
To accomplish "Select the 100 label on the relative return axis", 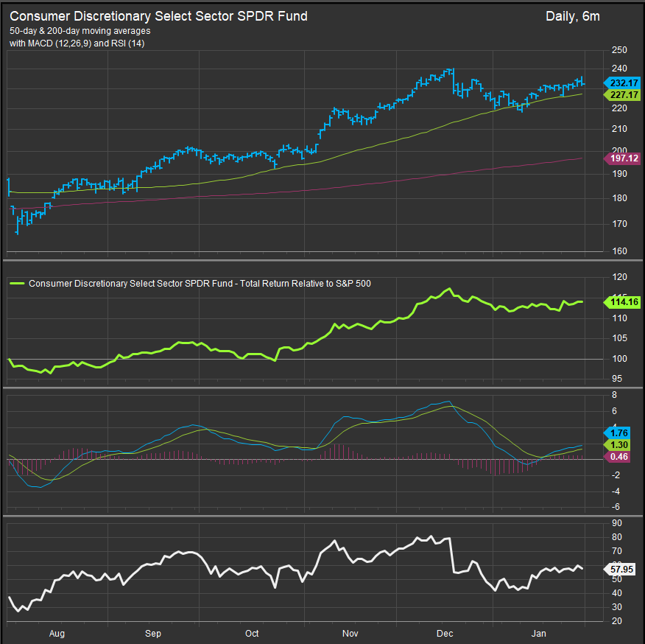I will click(619, 359).
